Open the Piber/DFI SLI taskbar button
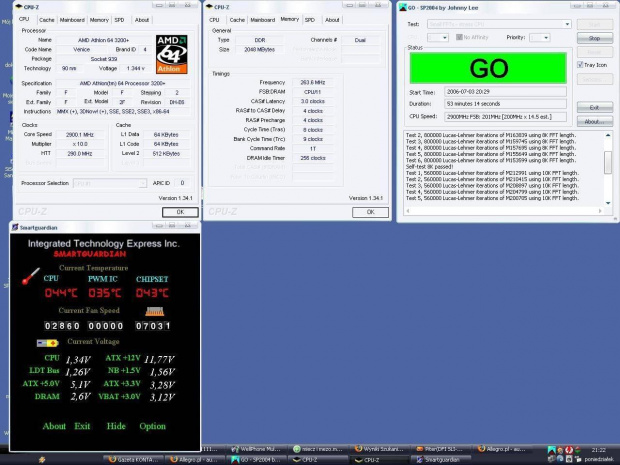The image size is (620, 465). (x=442, y=449)
